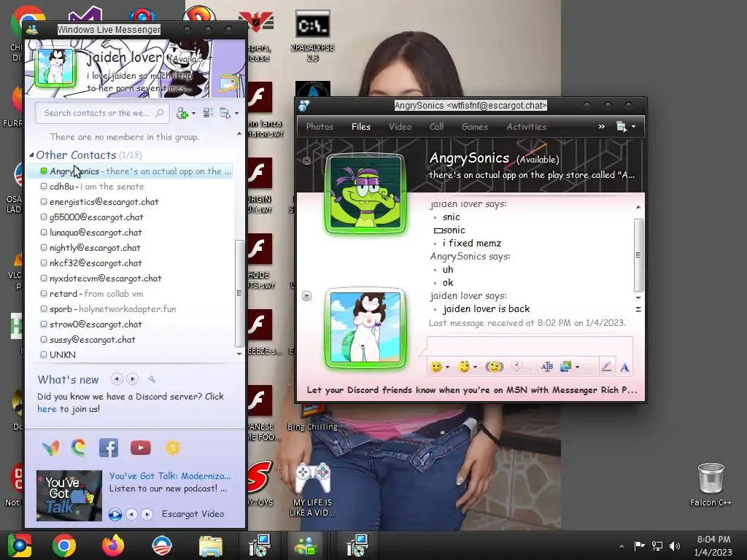Image resolution: width=747 pixels, height=560 pixels.
Task: Open Show menu icon in Messenger window
Action: click(225, 113)
